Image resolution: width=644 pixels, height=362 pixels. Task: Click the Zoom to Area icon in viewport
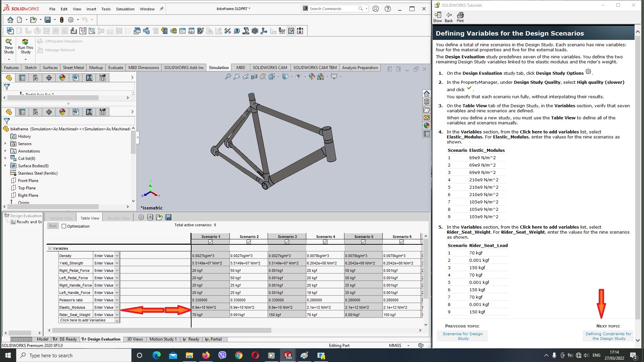237,77
